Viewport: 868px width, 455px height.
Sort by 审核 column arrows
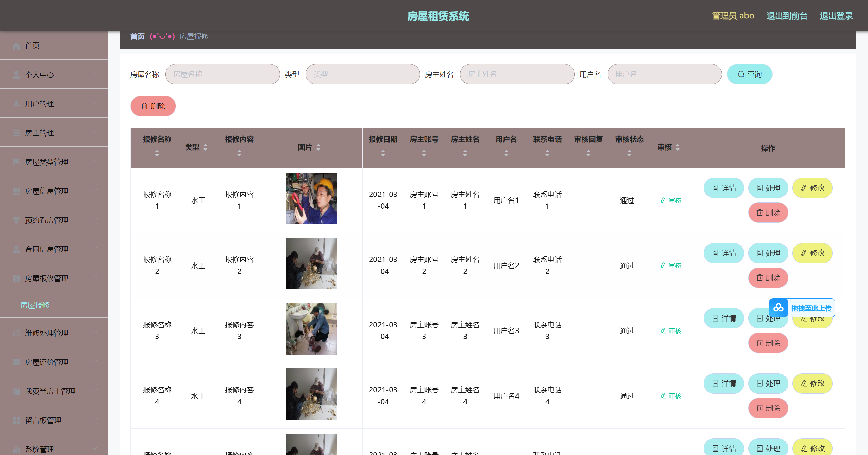point(678,147)
